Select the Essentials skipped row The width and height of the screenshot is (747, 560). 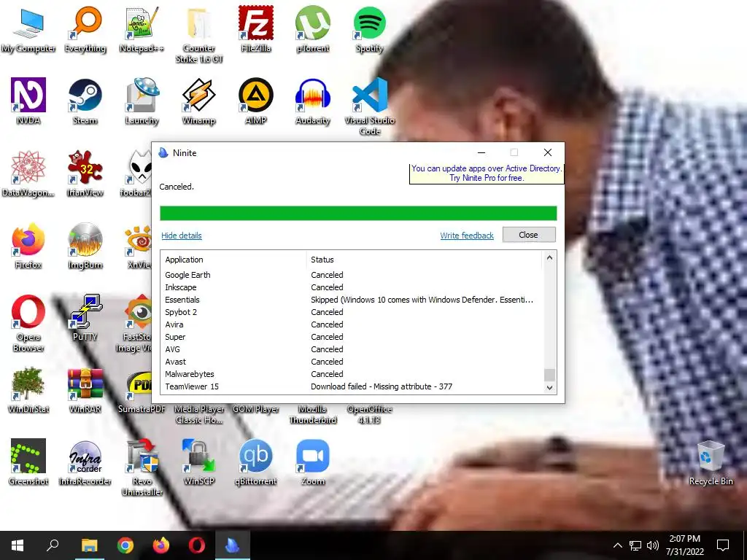click(352, 300)
